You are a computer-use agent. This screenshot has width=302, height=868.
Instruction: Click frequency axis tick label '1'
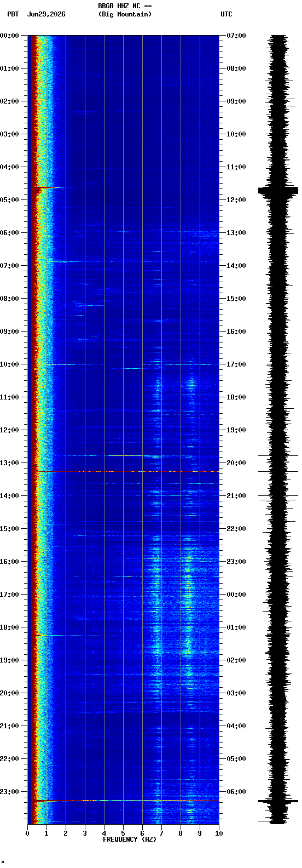[x=47, y=833]
